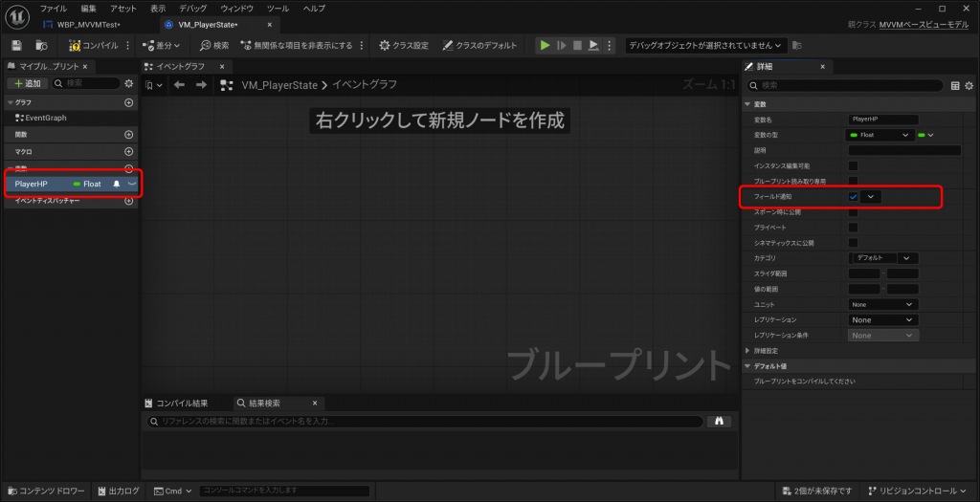Navigate back with the graph left arrow
This screenshot has width=980, height=502.
tap(180, 85)
